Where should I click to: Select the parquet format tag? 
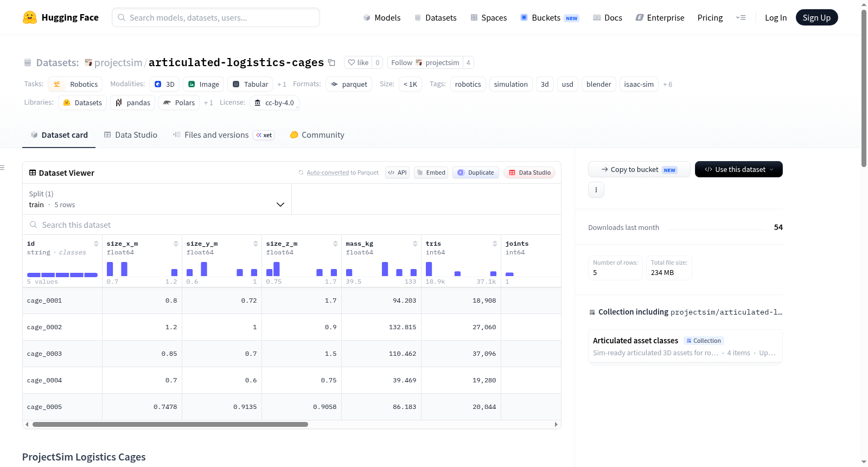click(349, 84)
